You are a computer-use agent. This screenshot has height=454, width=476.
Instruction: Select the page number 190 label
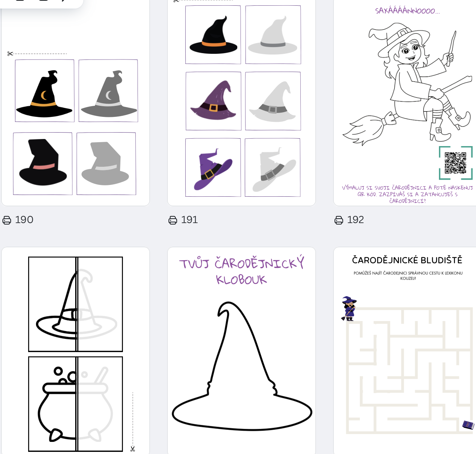24,220
